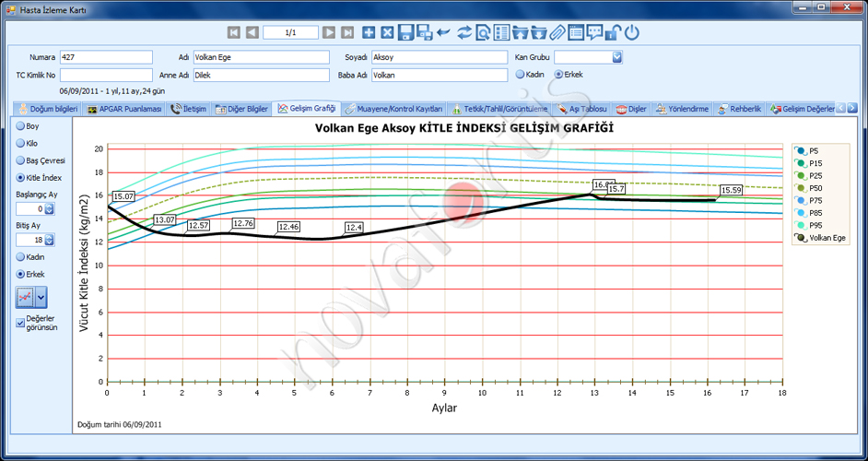Click record position field showing 1/1

click(290, 32)
